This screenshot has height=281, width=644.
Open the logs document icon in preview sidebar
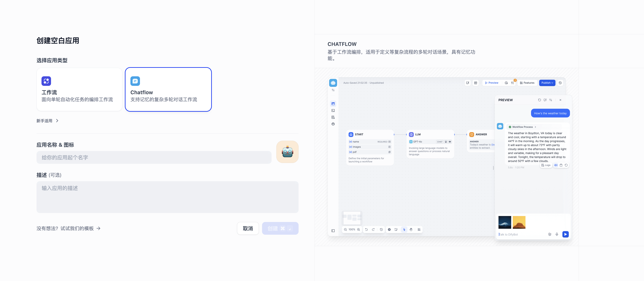tap(333, 117)
